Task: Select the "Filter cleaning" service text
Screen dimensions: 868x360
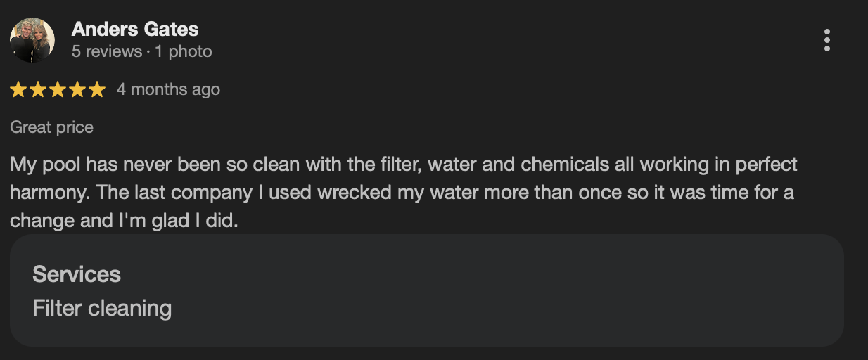Action: click(x=102, y=308)
